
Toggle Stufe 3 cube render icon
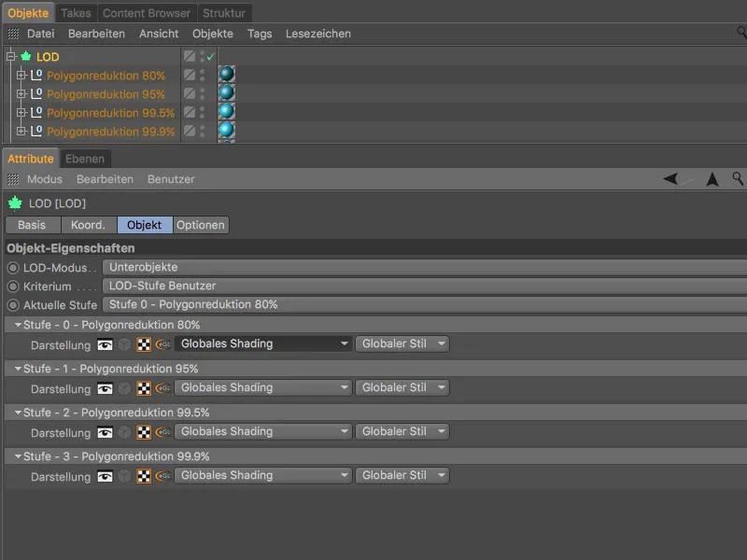[x=124, y=476]
